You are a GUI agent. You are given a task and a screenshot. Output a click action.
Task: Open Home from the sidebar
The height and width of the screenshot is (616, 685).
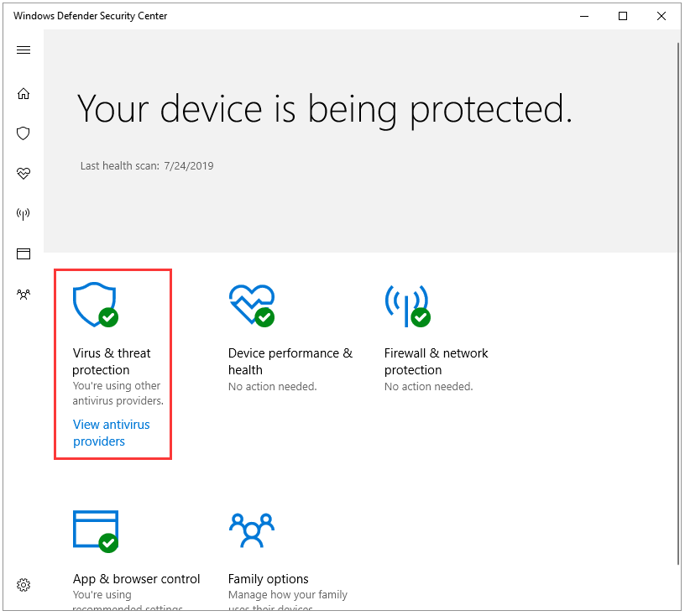coord(24,93)
